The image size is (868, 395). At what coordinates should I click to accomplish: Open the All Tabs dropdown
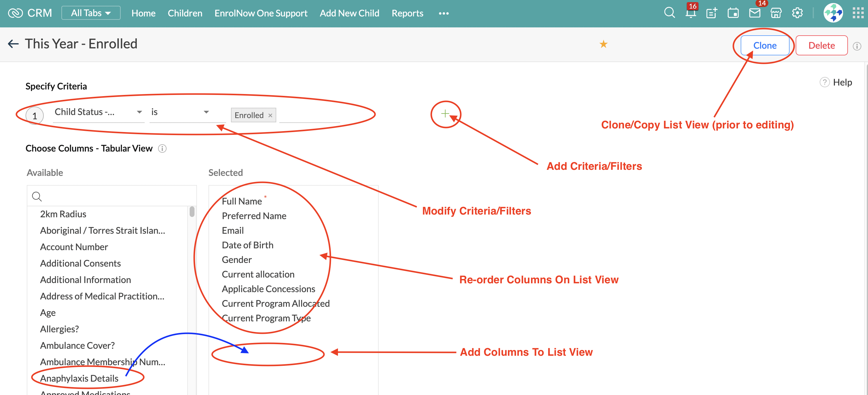click(x=91, y=13)
